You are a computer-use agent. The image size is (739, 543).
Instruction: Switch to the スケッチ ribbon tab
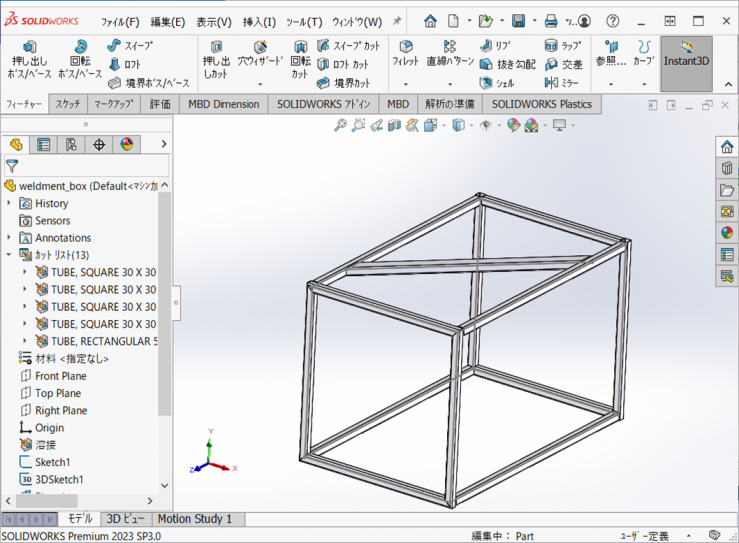pos(68,104)
